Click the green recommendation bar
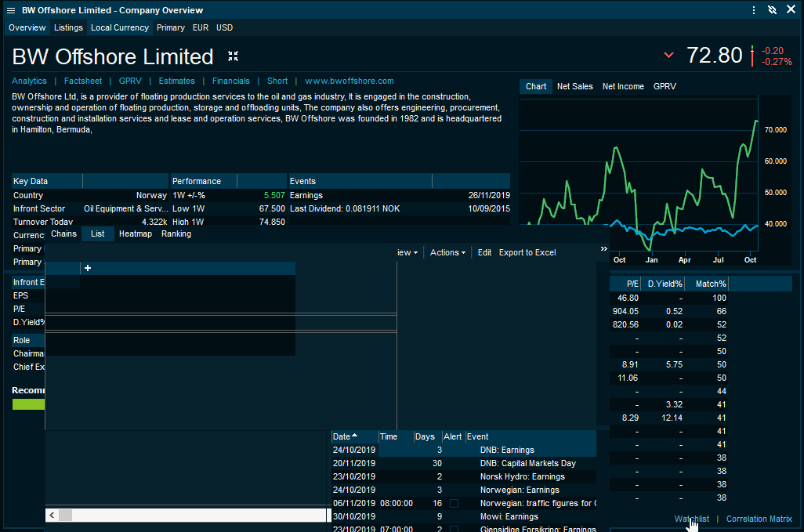 click(29, 404)
